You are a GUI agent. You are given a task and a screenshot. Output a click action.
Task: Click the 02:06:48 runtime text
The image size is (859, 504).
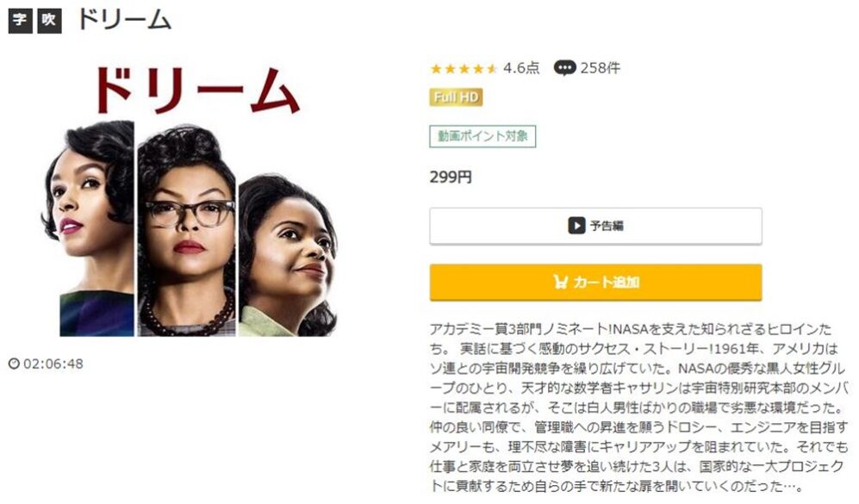coord(53,364)
